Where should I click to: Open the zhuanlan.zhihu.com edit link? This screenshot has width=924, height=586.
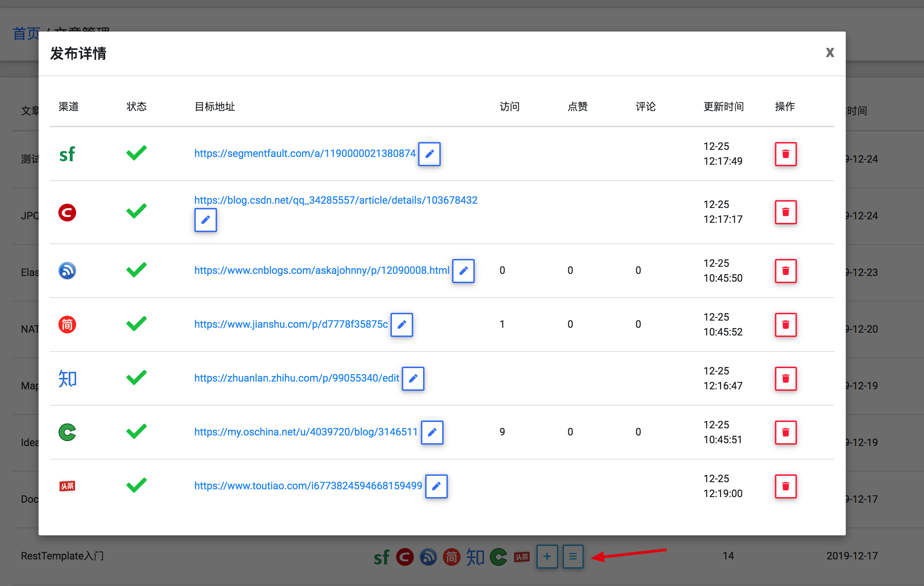296,378
